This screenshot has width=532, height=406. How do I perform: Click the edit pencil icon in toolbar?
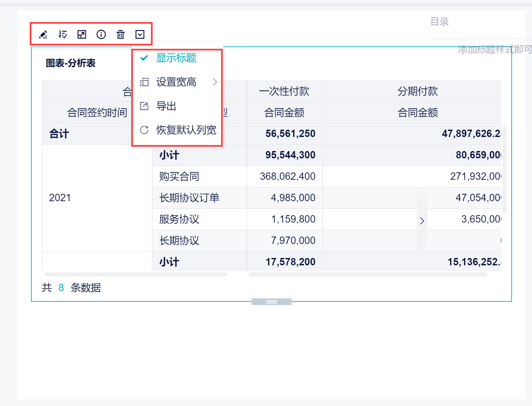(43, 34)
